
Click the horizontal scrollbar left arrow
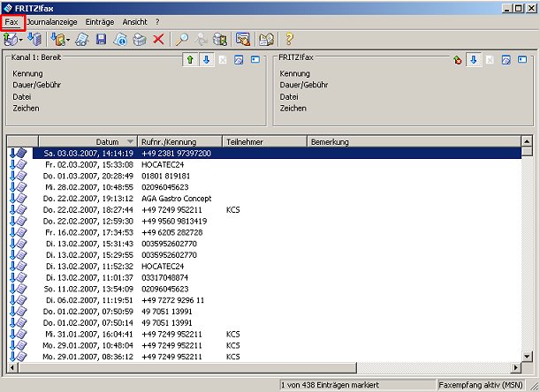(12, 367)
